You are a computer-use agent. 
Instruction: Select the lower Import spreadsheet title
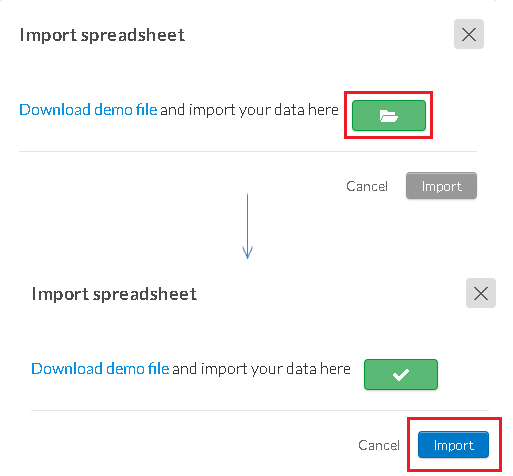114,294
